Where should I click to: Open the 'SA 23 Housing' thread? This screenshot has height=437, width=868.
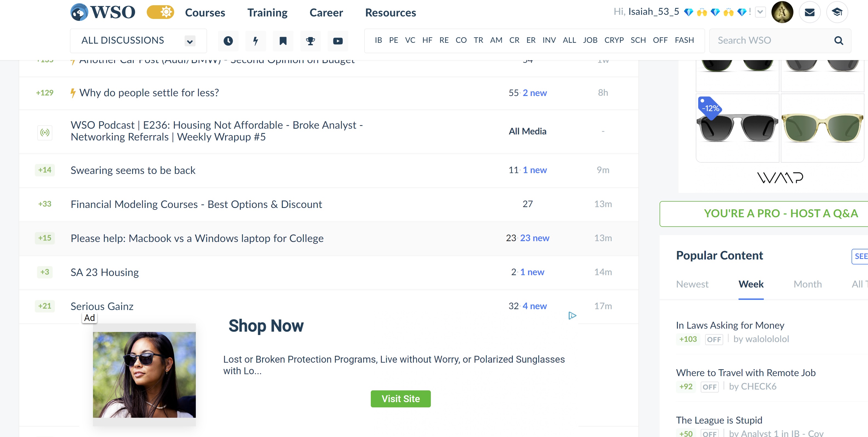click(104, 272)
